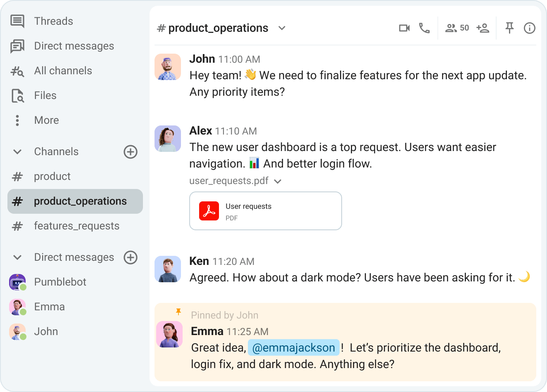
Task: Open the Direct messages view
Action: 74,46
